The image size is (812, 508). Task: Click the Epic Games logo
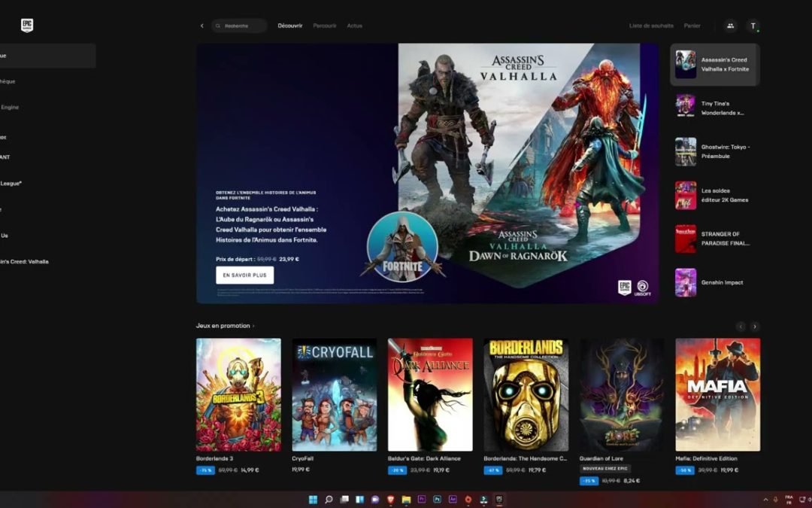(x=27, y=25)
